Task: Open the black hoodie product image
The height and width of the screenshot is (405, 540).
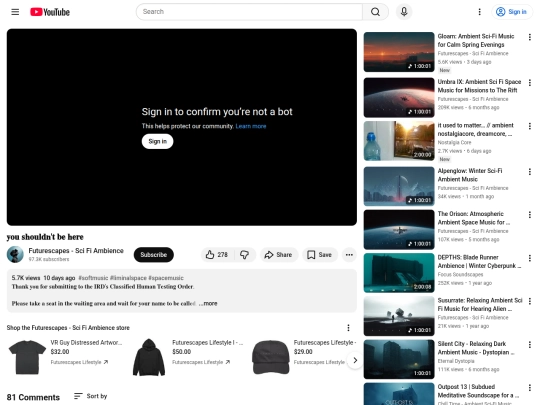Action: click(x=149, y=357)
